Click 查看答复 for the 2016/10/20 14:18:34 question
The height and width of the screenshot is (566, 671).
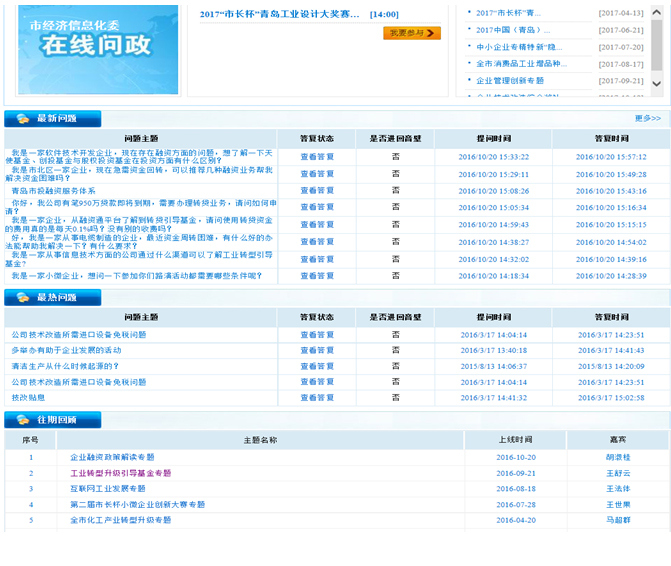(317, 276)
